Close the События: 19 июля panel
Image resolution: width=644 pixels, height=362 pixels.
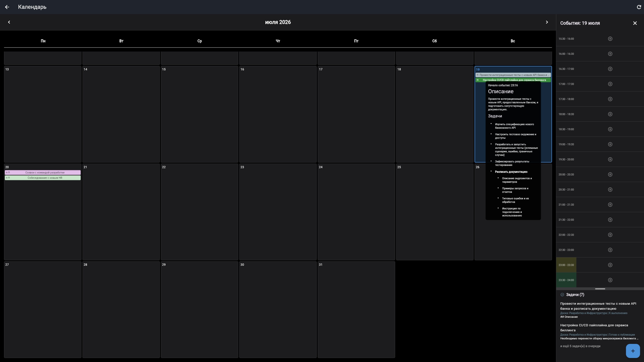coord(635,23)
